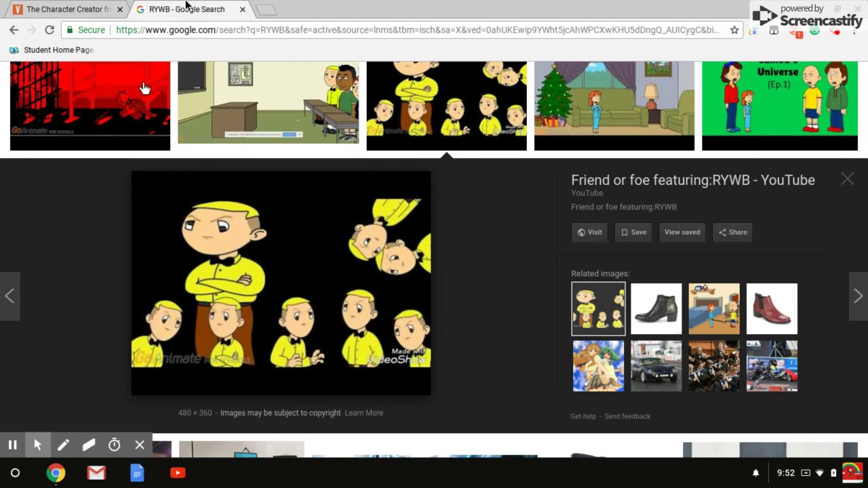Open the red prison cell search result
This screenshot has width=868, height=488.
[x=90, y=106]
